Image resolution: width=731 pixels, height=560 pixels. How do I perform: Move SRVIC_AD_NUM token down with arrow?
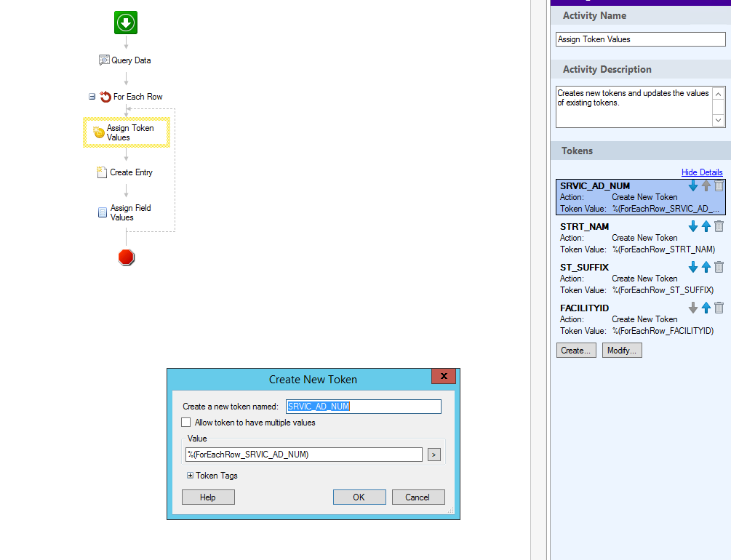pos(692,186)
